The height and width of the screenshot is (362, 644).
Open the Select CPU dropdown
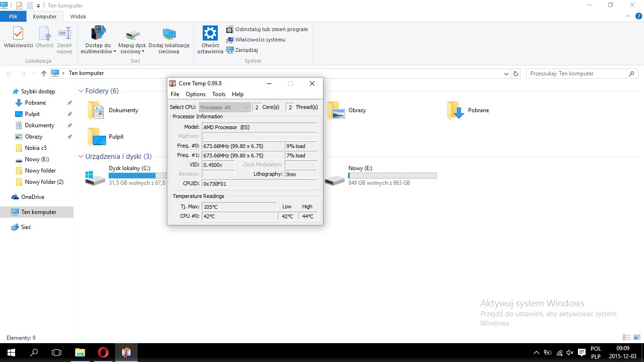224,107
